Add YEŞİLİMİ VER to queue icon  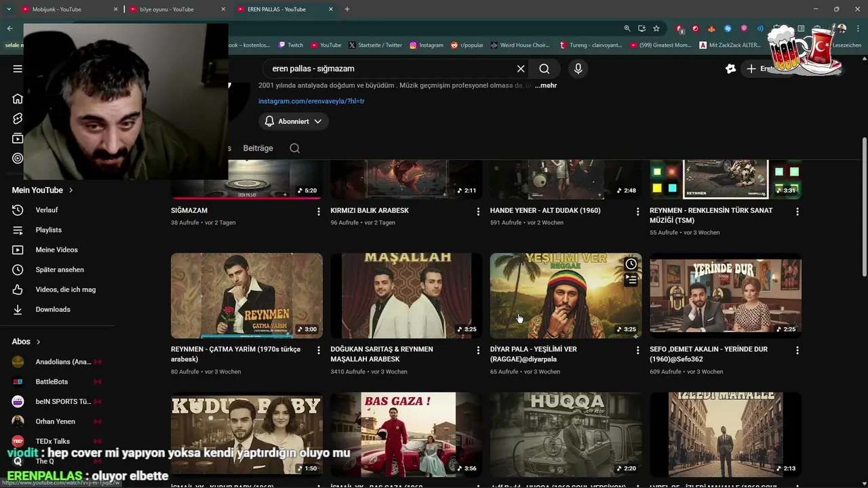coord(631,279)
